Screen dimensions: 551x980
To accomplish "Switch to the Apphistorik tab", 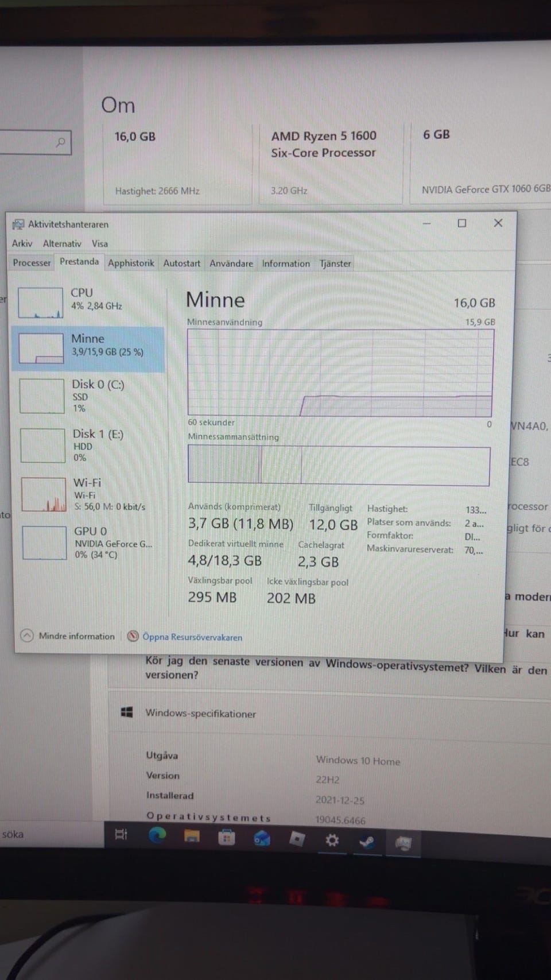I will 131,263.
